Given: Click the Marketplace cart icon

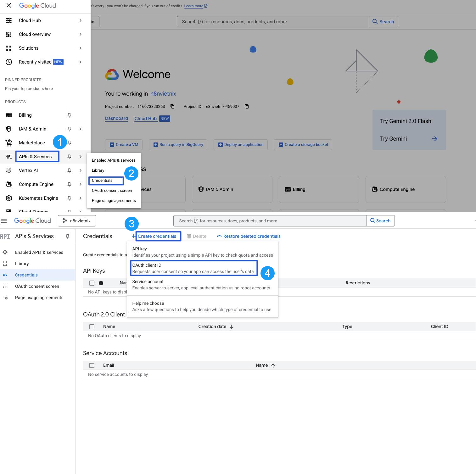Looking at the screenshot, I should pyautogui.click(x=9, y=143).
